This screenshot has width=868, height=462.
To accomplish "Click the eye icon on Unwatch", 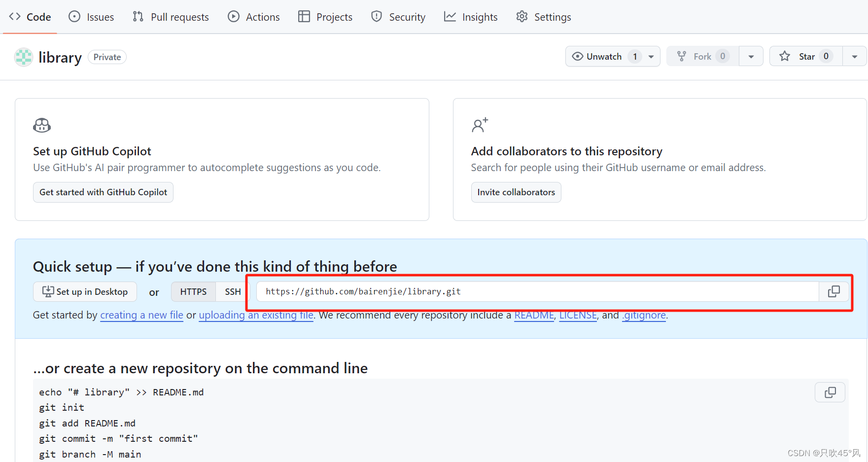I will point(577,56).
